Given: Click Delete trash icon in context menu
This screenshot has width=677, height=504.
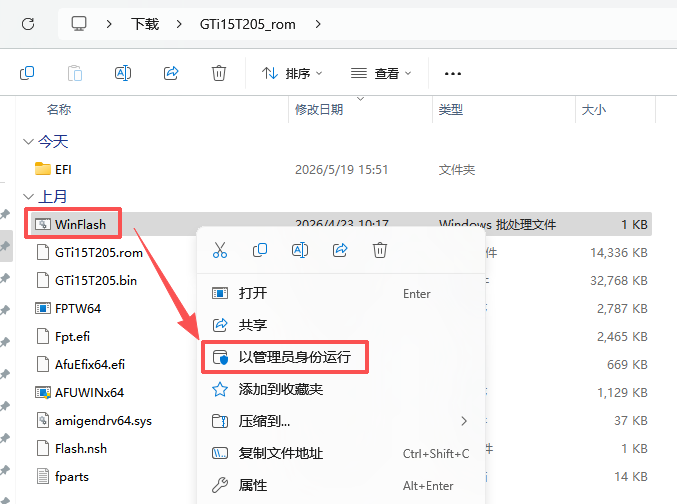Looking at the screenshot, I should (380, 250).
